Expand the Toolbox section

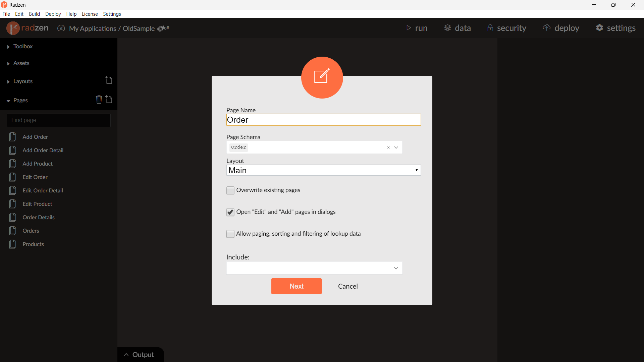click(x=23, y=46)
